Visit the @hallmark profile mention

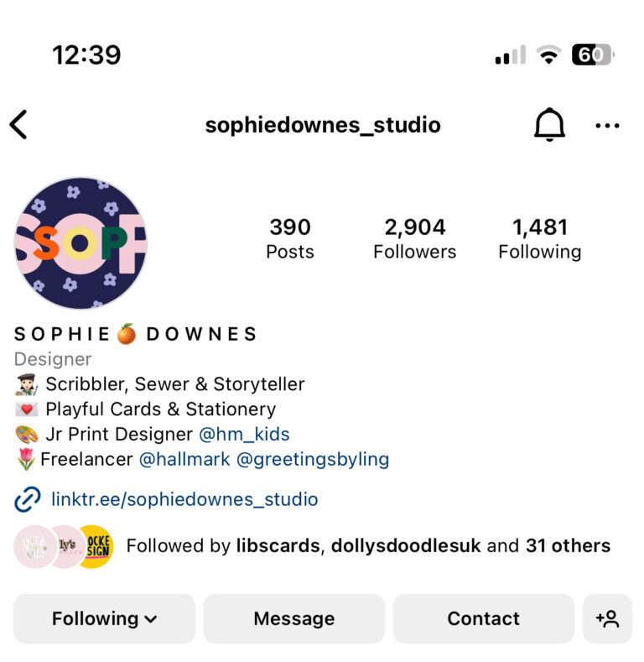(184, 459)
